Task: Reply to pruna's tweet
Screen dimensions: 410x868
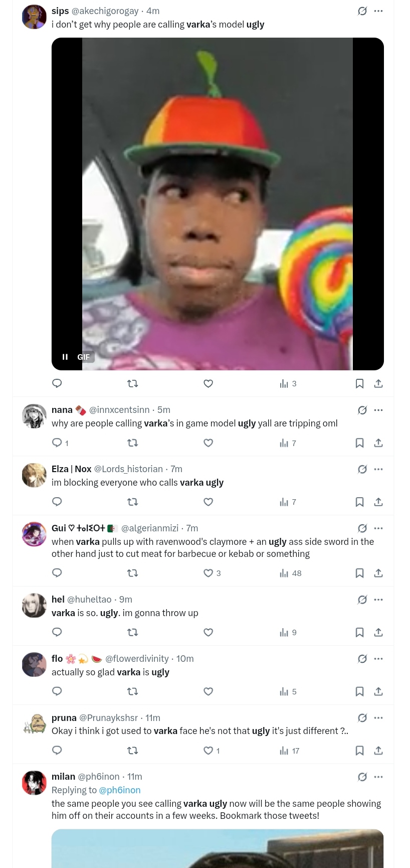Action: pyautogui.click(x=57, y=751)
